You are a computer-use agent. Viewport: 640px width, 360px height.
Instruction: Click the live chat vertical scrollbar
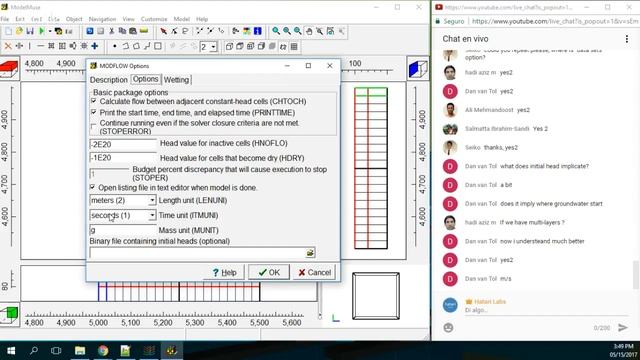tap(636, 274)
